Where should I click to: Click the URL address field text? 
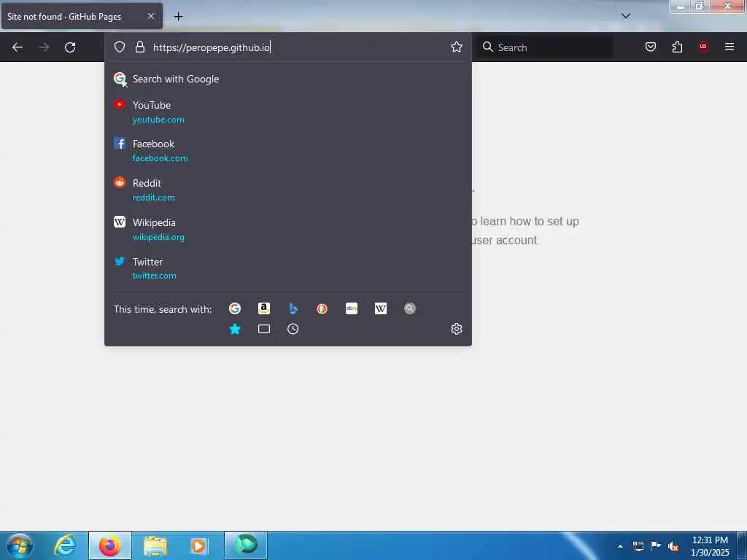tap(212, 47)
